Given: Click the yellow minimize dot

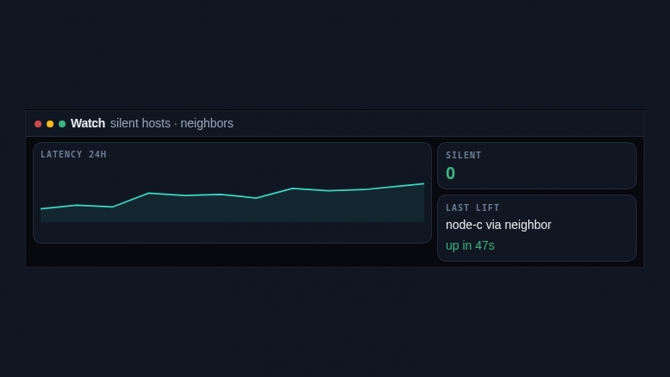Looking at the screenshot, I should click(50, 124).
